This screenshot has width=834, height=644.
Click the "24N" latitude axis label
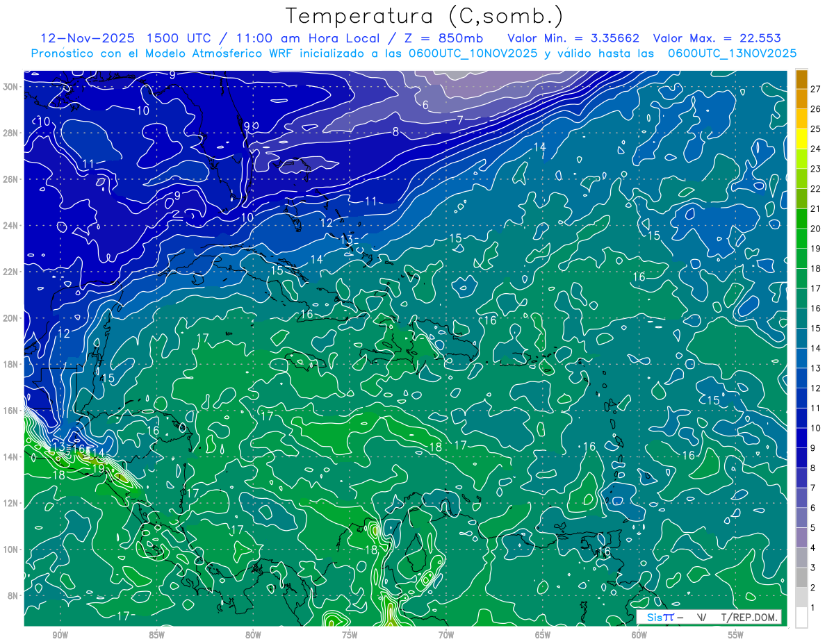click(10, 225)
